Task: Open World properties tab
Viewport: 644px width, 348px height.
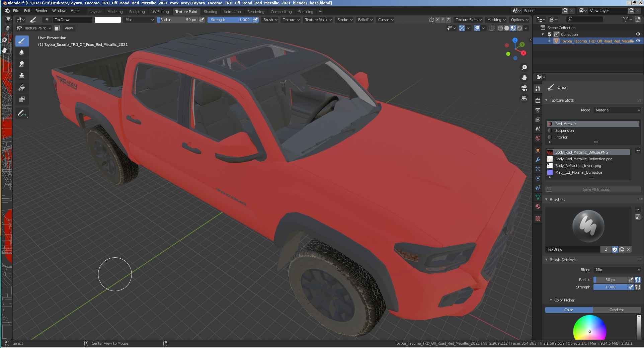Action: pos(538,138)
